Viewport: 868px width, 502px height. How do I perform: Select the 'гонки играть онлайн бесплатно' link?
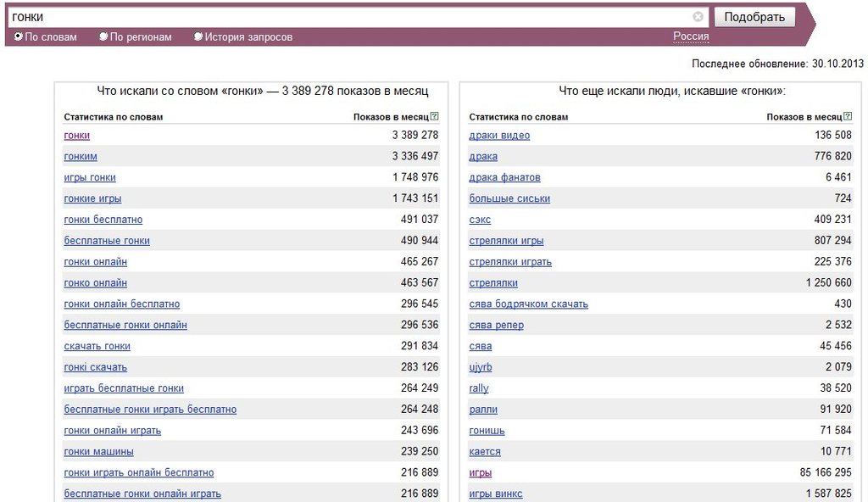[x=139, y=472]
